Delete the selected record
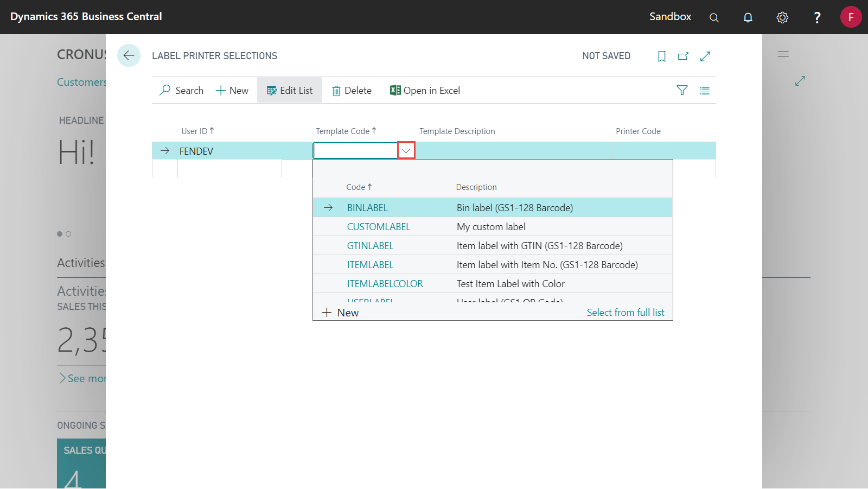This screenshot has height=489, width=868. (352, 91)
